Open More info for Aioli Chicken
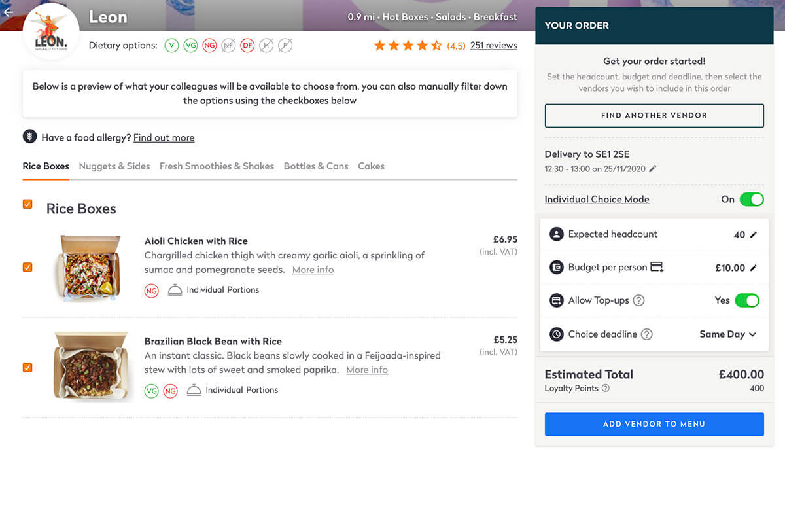The height and width of the screenshot is (532, 785). point(313,270)
